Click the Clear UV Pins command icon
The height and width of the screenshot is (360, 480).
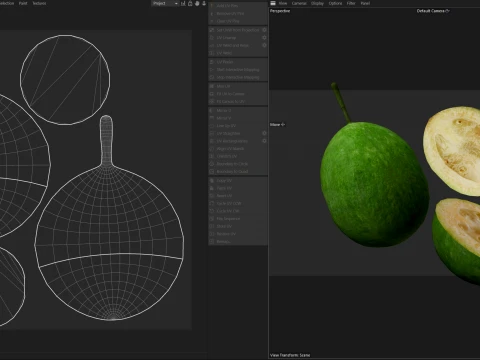[211, 21]
